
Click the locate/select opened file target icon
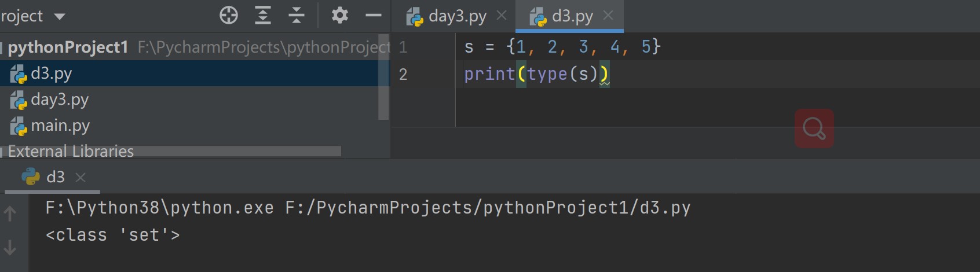pyautogui.click(x=229, y=16)
